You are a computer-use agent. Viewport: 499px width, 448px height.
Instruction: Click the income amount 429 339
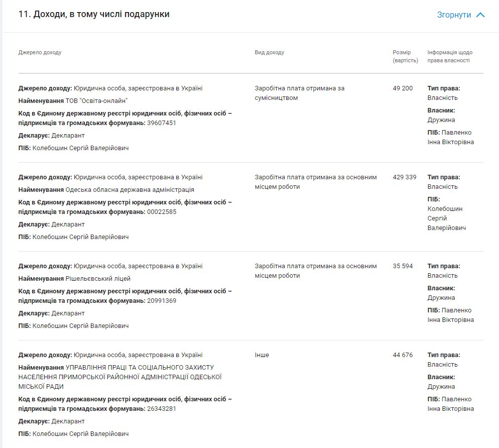[x=404, y=177]
